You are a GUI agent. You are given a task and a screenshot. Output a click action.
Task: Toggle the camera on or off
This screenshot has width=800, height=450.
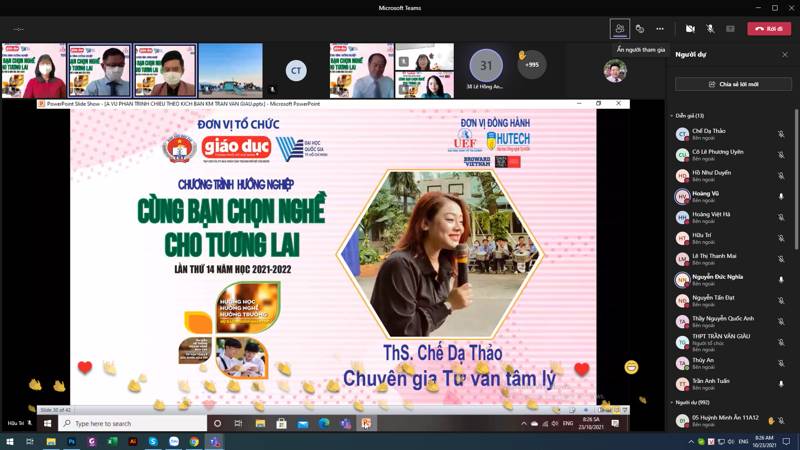point(690,28)
